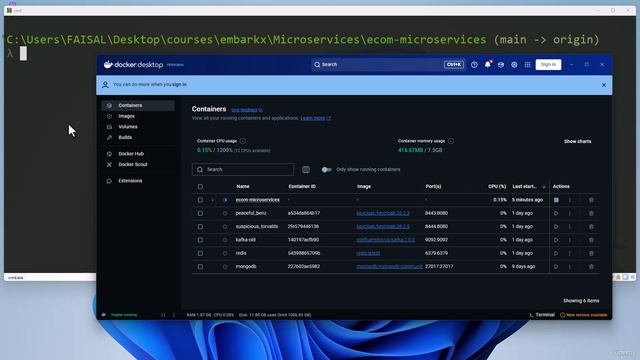Click the terminal prompt in cmd window

(23, 53)
